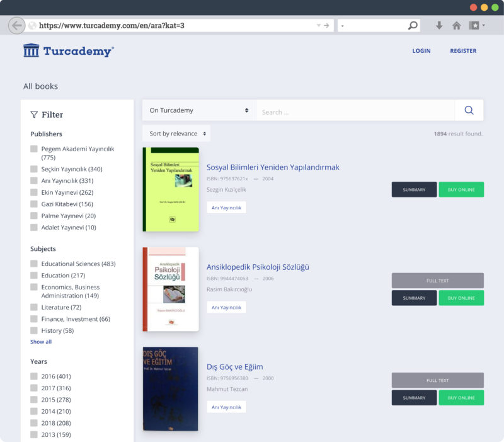Viewport: 504px width, 442px height.
Task: Check the Pegem Akademi Yayıncılık publisher filter
Action: point(34,149)
